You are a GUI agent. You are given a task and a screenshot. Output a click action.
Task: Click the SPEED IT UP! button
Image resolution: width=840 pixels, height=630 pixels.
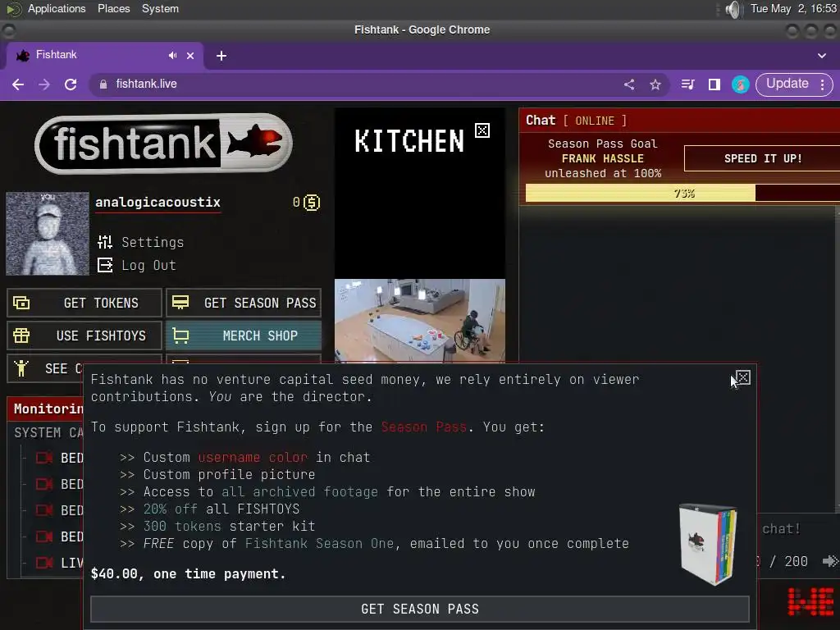pyautogui.click(x=763, y=158)
